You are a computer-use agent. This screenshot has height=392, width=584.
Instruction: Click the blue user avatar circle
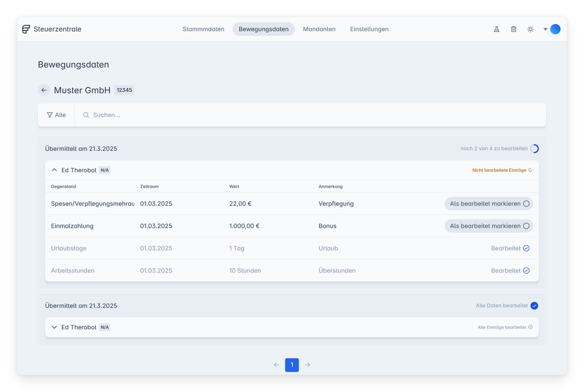pos(555,29)
